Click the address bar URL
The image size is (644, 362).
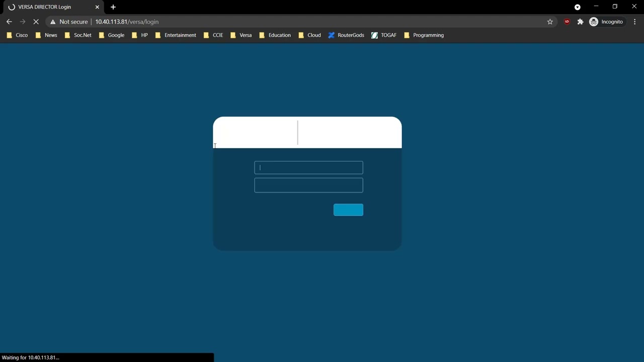tap(127, 22)
